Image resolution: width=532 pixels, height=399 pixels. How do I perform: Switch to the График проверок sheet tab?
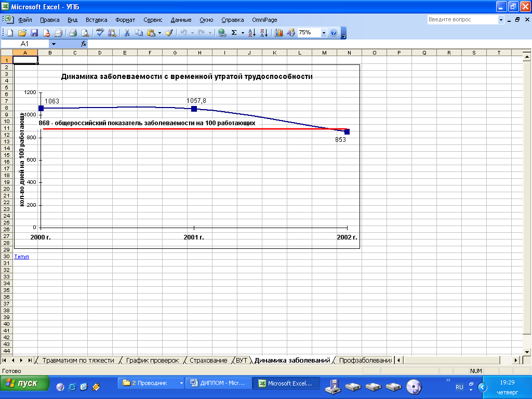click(152, 360)
